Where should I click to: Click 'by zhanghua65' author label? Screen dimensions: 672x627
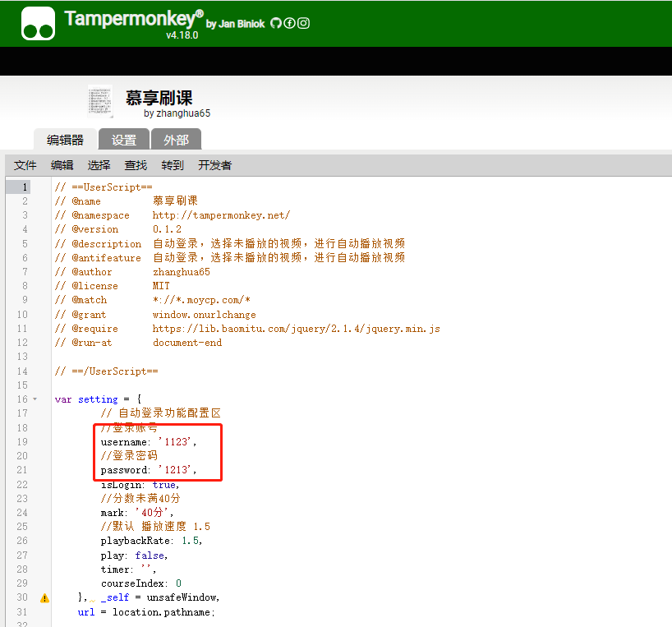pyautogui.click(x=177, y=113)
